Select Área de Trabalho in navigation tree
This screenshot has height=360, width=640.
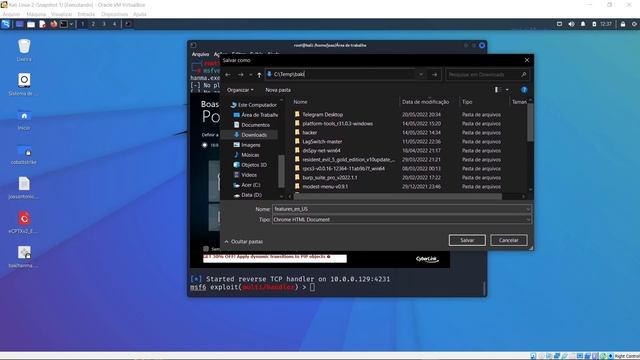click(x=255, y=115)
